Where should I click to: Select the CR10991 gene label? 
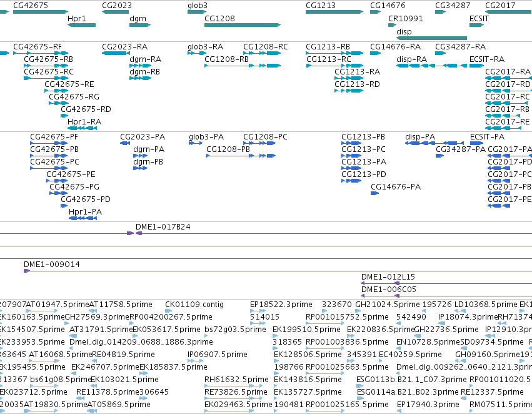click(x=406, y=18)
